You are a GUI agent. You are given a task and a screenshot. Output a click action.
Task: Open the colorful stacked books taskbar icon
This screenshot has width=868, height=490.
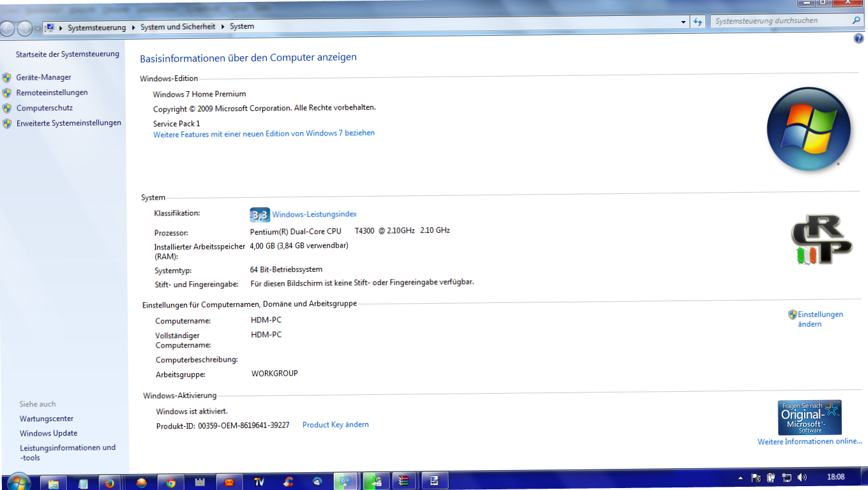click(404, 482)
